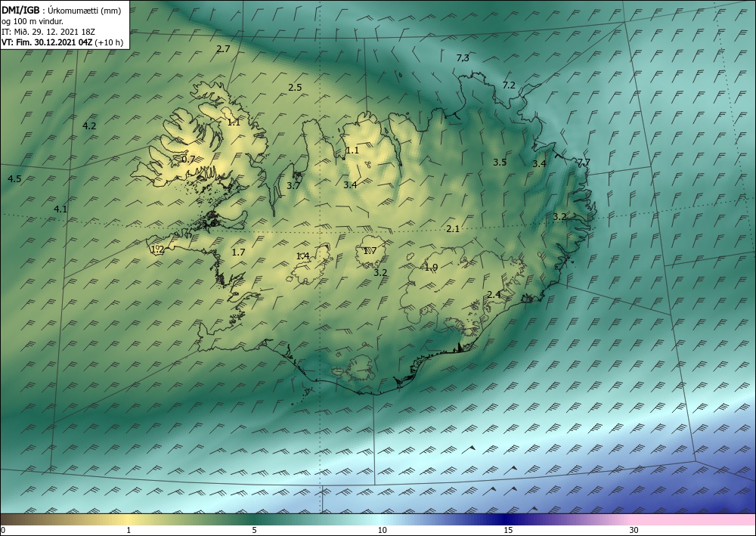756x536 pixels.
Task: Click the 4.2 value over the sea
Action: pyautogui.click(x=89, y=125)
